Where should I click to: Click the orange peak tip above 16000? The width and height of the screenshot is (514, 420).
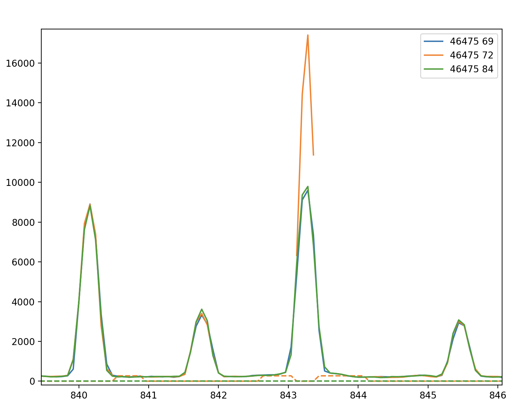coord(308,35)
